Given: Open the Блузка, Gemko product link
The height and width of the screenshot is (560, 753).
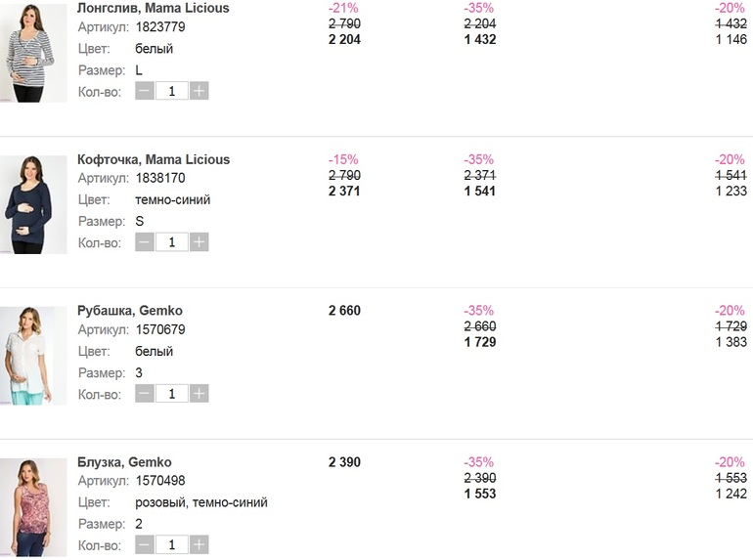Looking at the screenshot, I should click(x=124, y=462).
